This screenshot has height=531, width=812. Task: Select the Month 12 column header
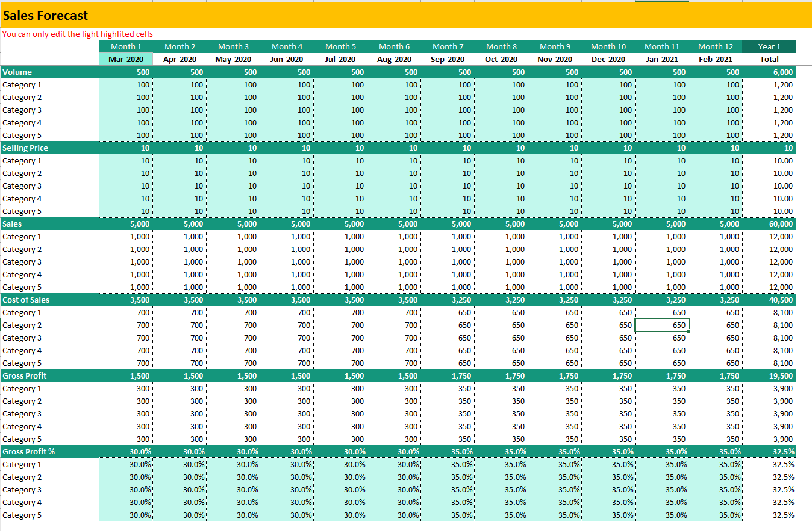click(716, 46)
